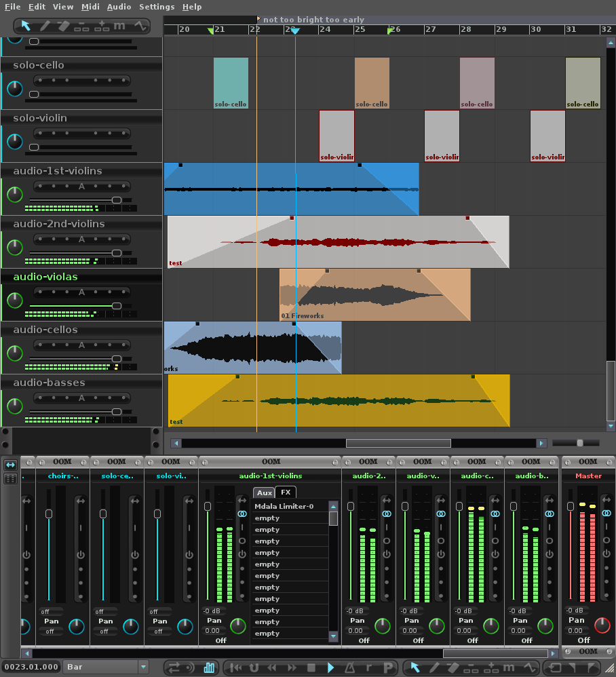Toggle power button on solo-ce mixer strip

click(135, 554)
